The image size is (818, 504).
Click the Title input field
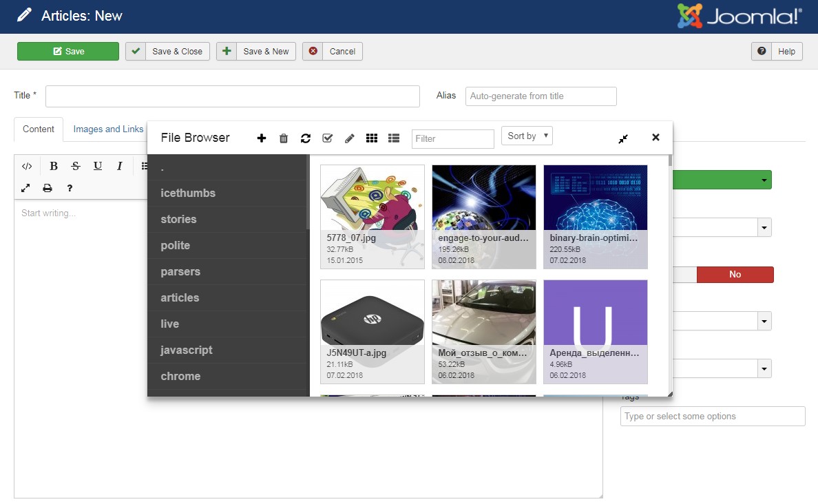233,96
